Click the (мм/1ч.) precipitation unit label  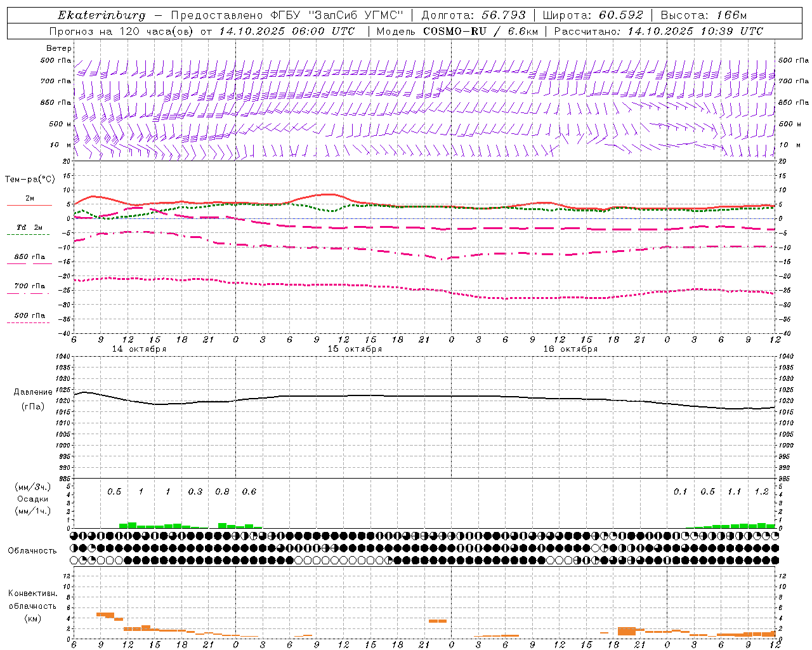(x=33, y=511)
